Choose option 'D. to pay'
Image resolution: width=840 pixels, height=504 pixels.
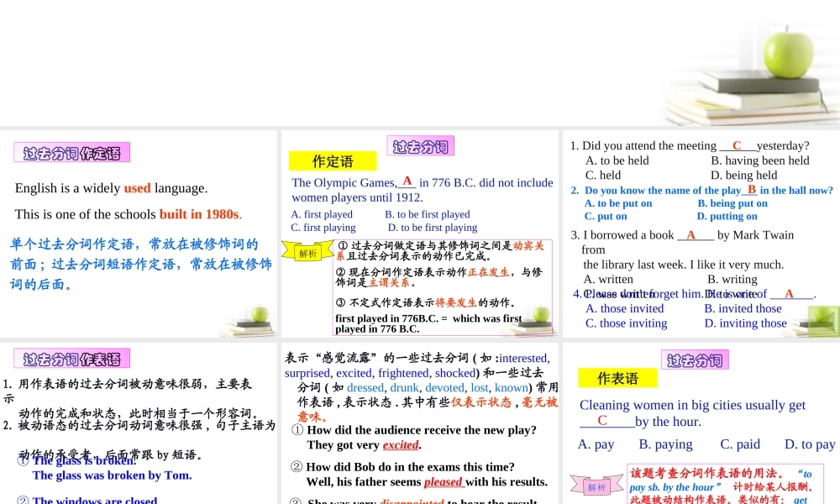click(x=810, y=444)
